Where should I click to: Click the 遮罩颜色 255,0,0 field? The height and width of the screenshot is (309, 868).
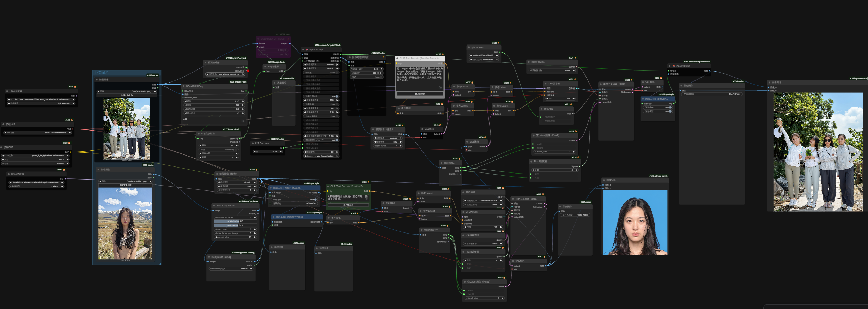[x=366, y=73]
